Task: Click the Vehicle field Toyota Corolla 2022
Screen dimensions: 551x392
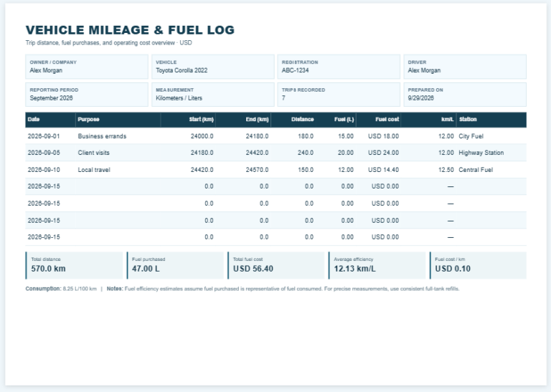Action: coord(212,67)
